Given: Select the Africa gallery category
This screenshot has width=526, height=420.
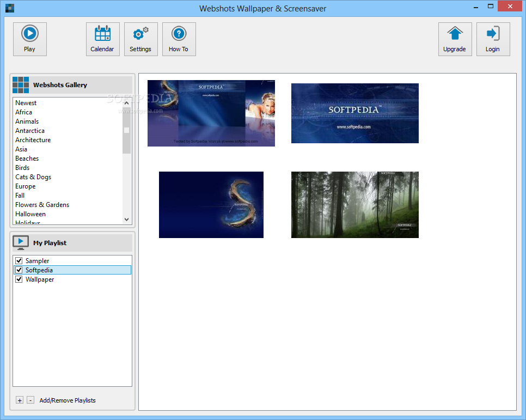Looking at the screenshot, I should click(x=23, y=112).
